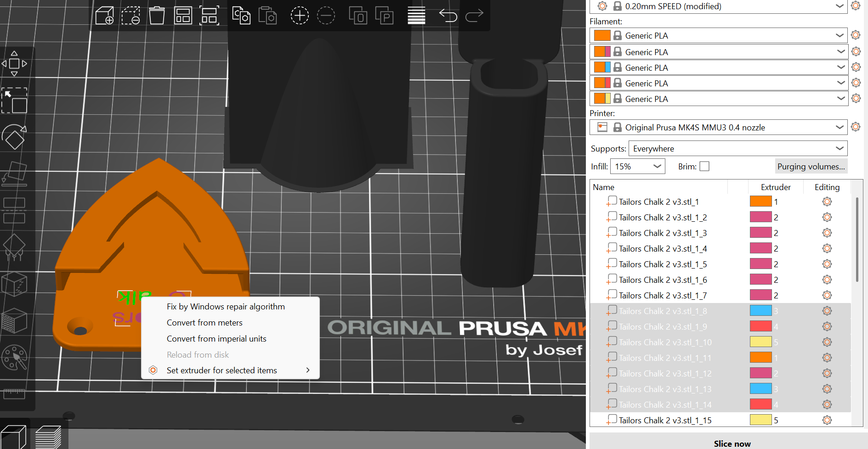The width and height of the screenshot is (868, 449).
Task: Click the padlock next to the Original Prusa MK4S printer
Action: point(618,127)
